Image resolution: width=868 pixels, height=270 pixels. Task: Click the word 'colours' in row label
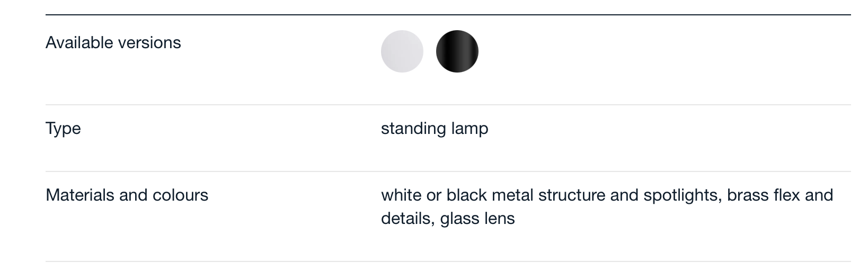coord(181,195)
